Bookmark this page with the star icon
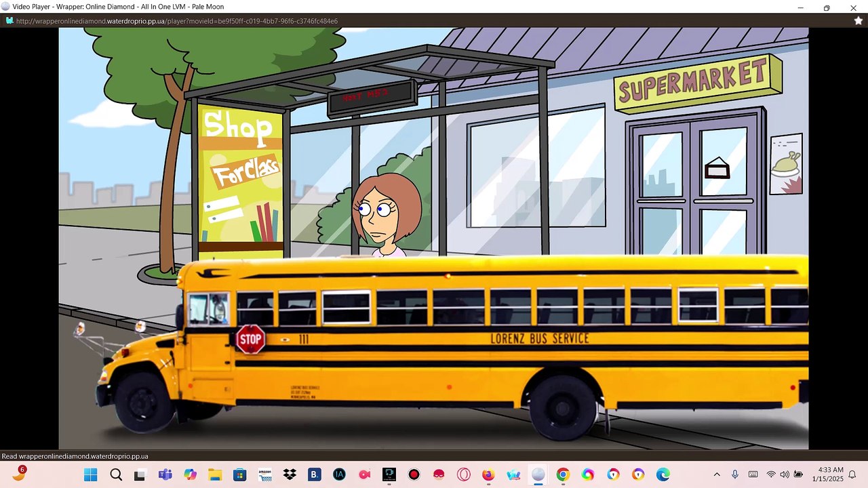The width and height of the screenshot is (868, 488). 858,21
